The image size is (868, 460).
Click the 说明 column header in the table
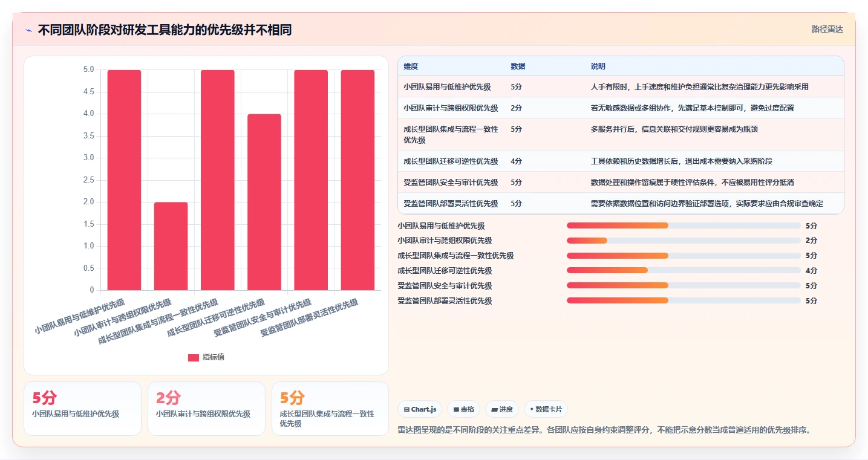click(598, 66)
